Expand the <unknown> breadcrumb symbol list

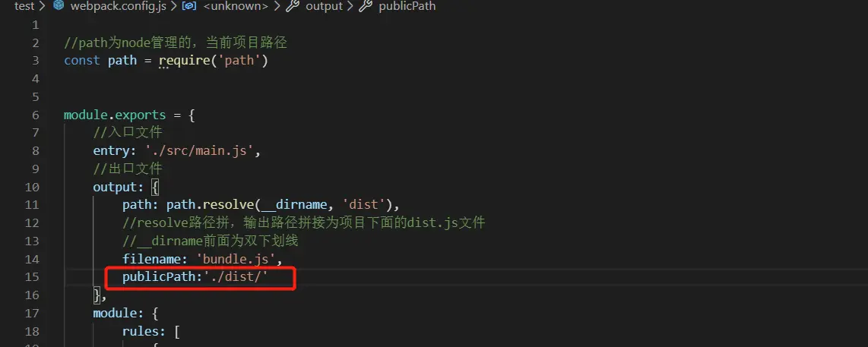tap(233, 6)
